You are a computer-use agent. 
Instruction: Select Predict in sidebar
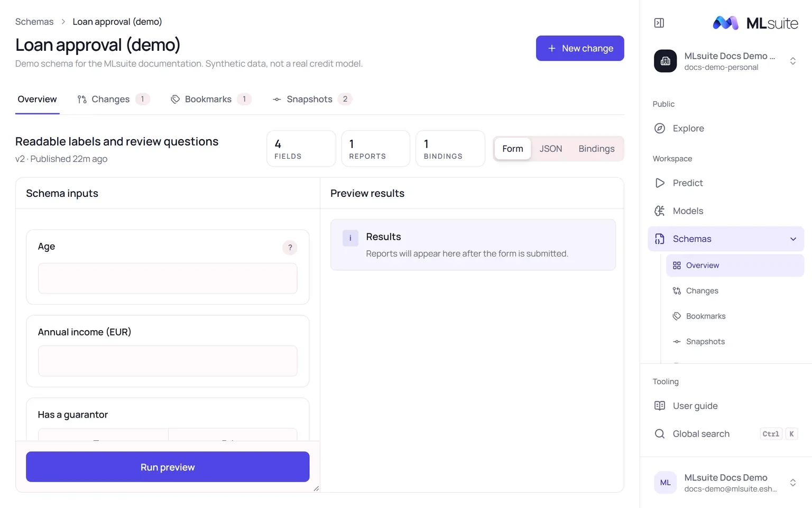726,183
